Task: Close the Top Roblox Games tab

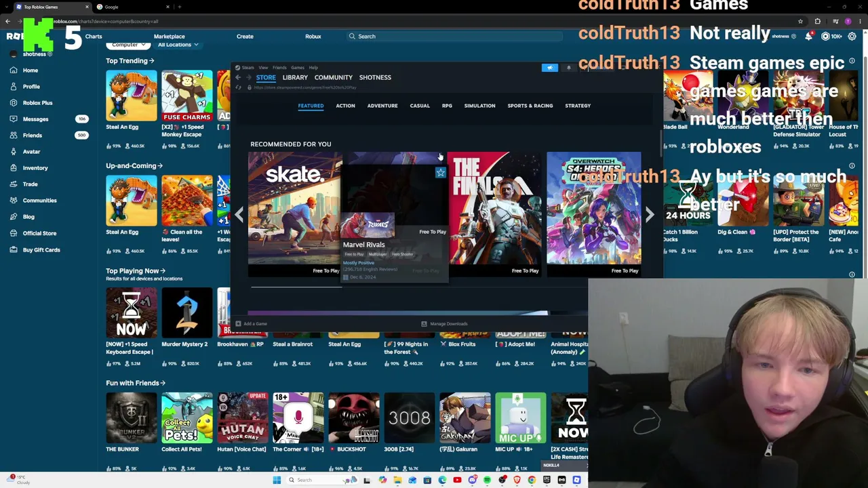Action: click(x=87, y=7)
